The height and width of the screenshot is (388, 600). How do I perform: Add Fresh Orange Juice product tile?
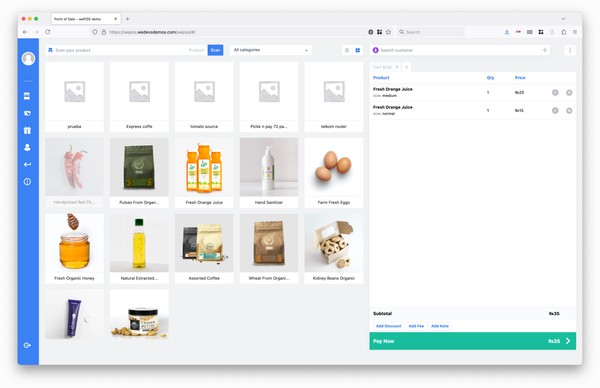tap(204, 173)
